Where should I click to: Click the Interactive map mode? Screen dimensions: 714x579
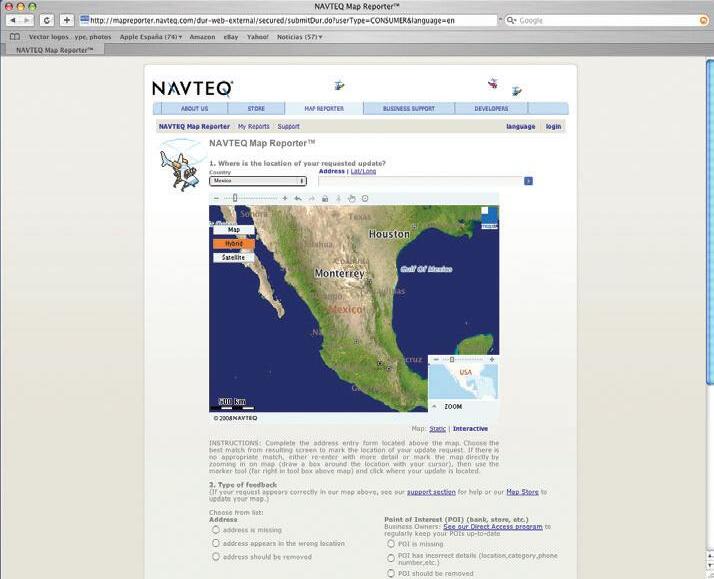pos(470,429)
